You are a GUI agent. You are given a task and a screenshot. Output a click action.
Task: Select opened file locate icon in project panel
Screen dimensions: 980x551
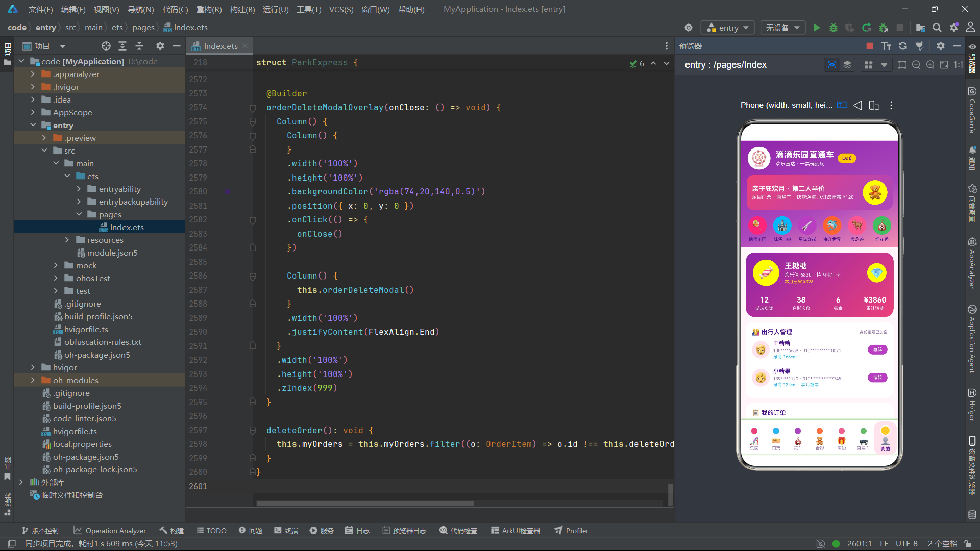[x=106, y=46]
